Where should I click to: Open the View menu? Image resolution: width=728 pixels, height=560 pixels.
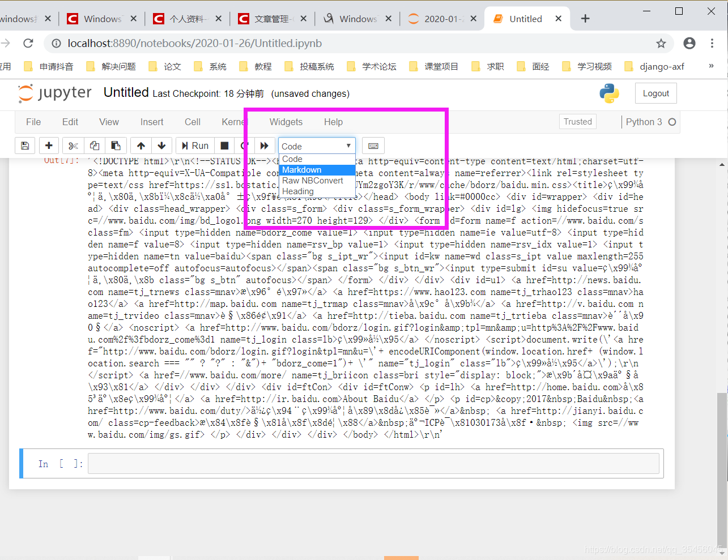109,122
